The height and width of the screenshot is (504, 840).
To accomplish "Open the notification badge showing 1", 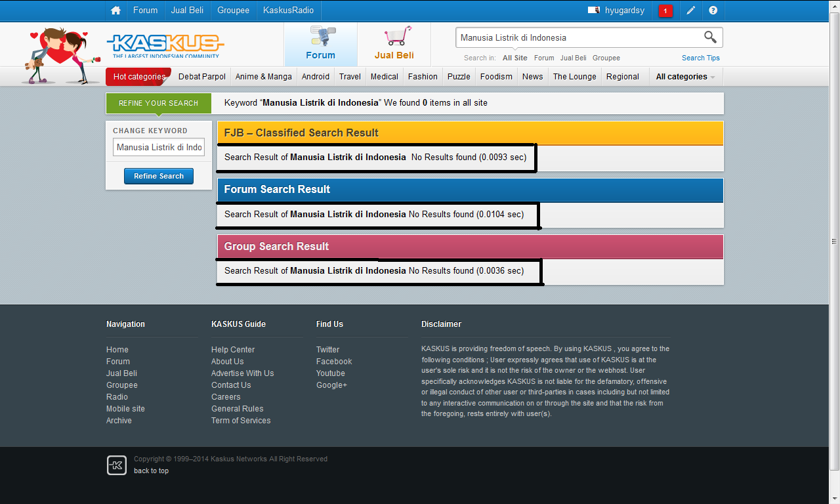I will pyautogui.click(x=665, y=11).
